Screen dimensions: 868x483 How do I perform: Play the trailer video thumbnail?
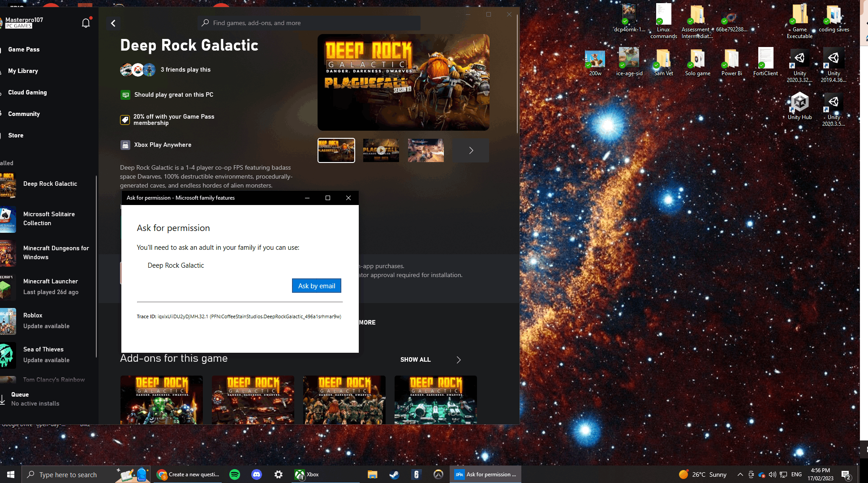coord(381,150)
